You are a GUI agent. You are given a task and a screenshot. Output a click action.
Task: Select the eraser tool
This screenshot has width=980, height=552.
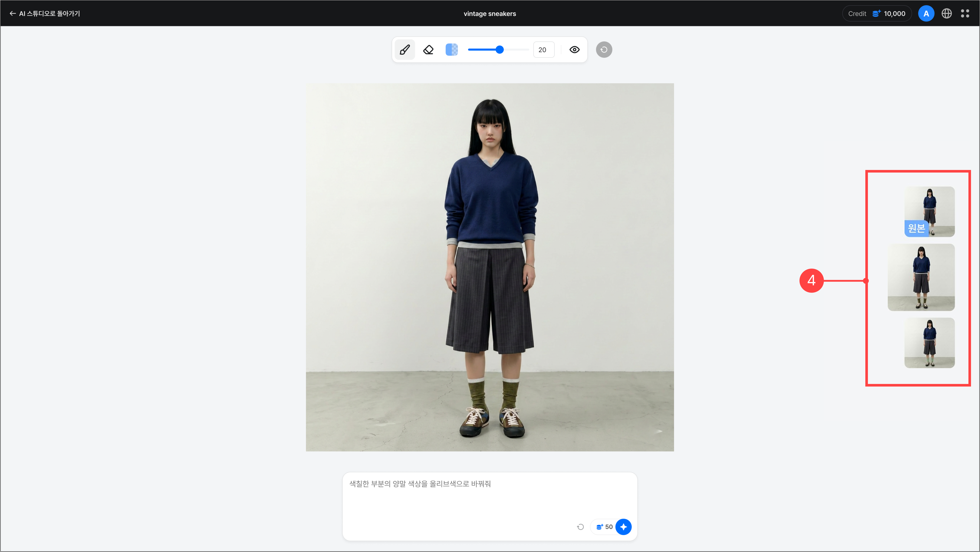pyautogui.click(x=428, y=49)
